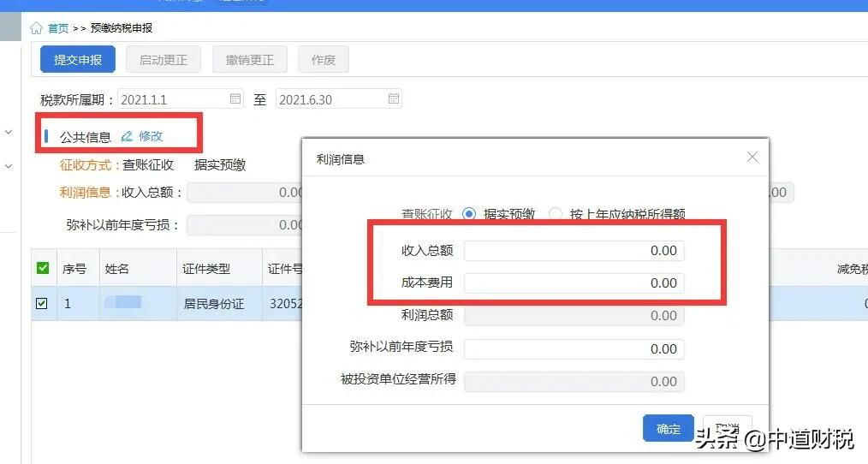Click the pencil edit icon beside 修改
868x464 pixels.
tap(128, 136)
